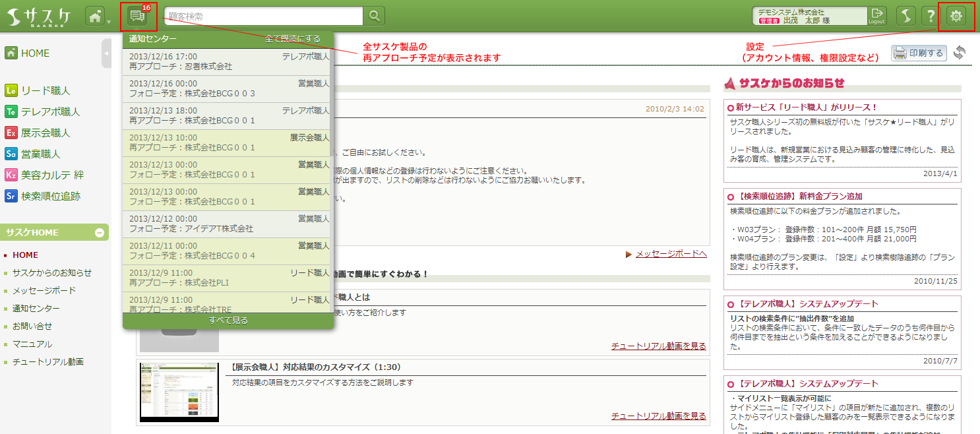Image resolution: width=980 pixels, height=434 pixels.
Task: Click すべて見る in notification panel
Action: pos(228,321)
